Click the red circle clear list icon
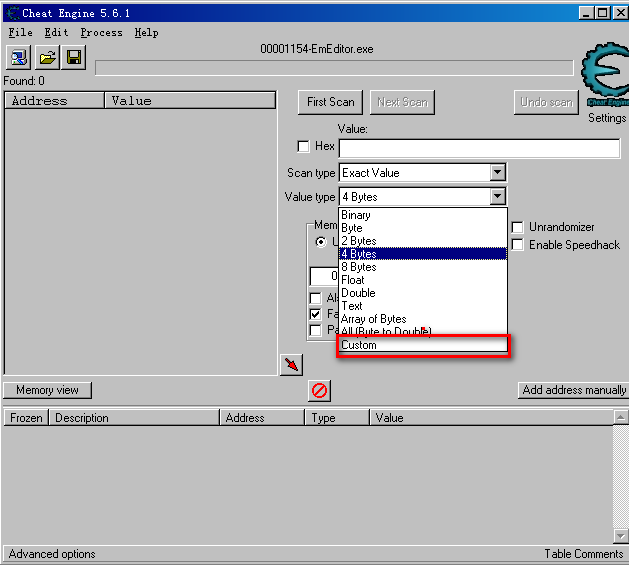The width and height of the screenshot is (629, 565). coord(320,391)
